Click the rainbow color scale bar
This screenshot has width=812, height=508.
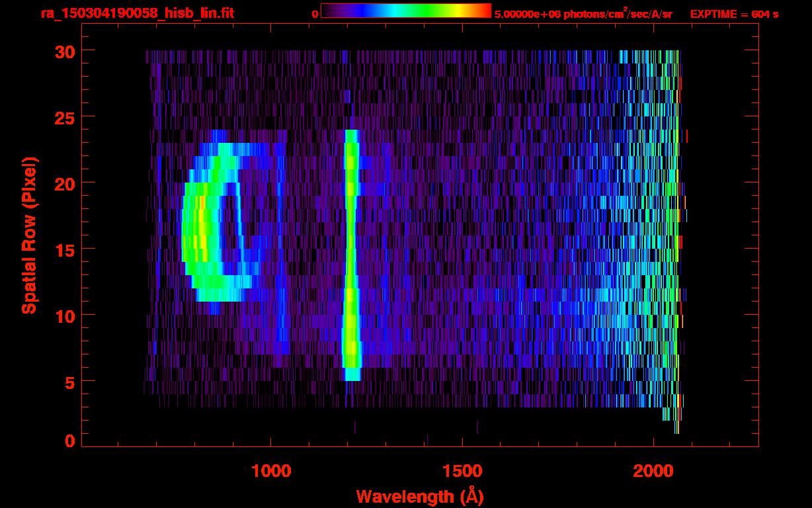pos(406,11)
